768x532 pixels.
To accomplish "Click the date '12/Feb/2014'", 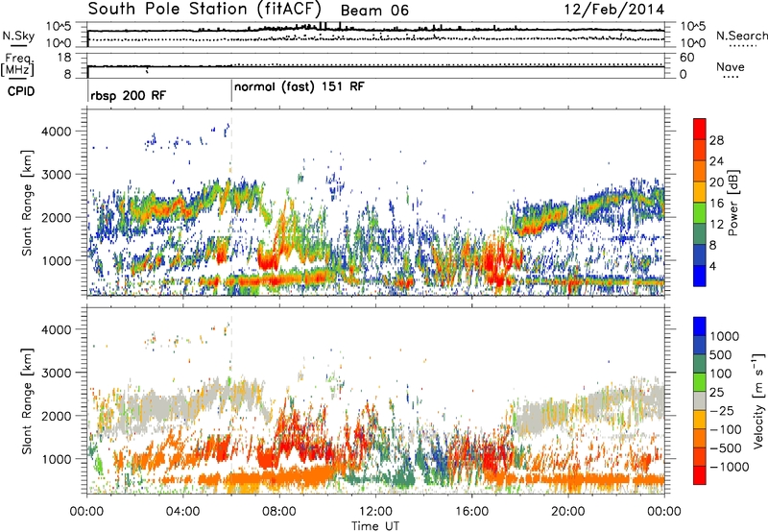I will (x=614, y=10).
